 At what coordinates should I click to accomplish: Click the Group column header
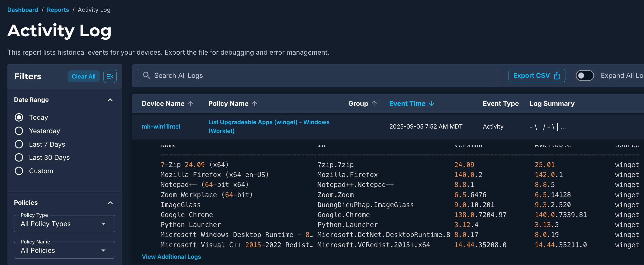click(x=358, y=103)
